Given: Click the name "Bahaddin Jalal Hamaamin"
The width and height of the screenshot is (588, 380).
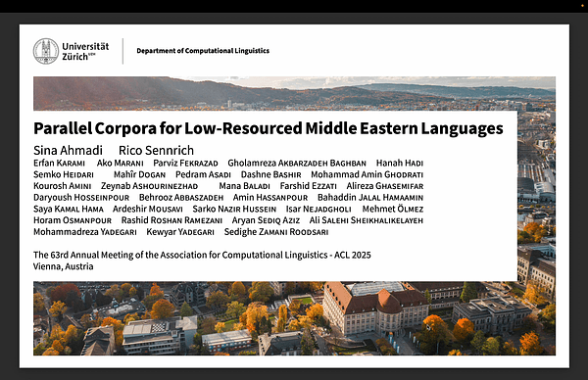Looking at the screenshot, I should click(x=370, y=198).
